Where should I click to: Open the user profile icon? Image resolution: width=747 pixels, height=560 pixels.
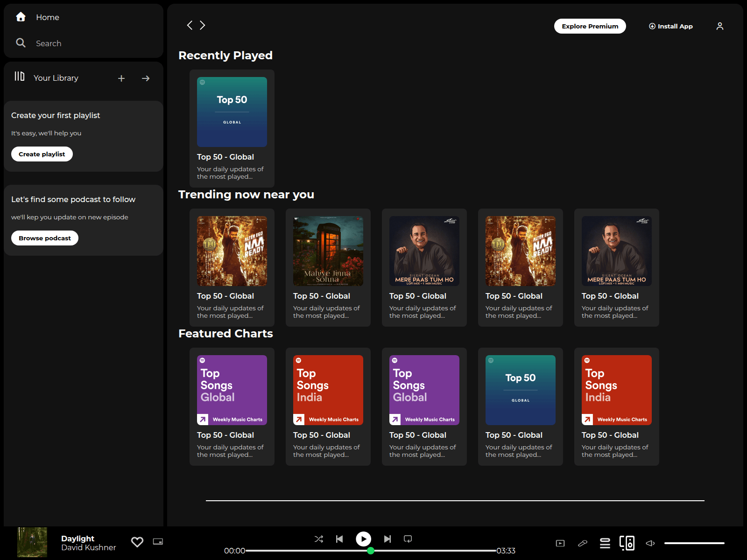(720, 26)
